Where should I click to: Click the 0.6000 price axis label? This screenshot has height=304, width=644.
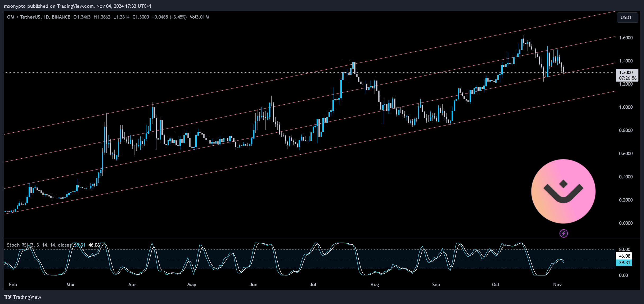626,154
